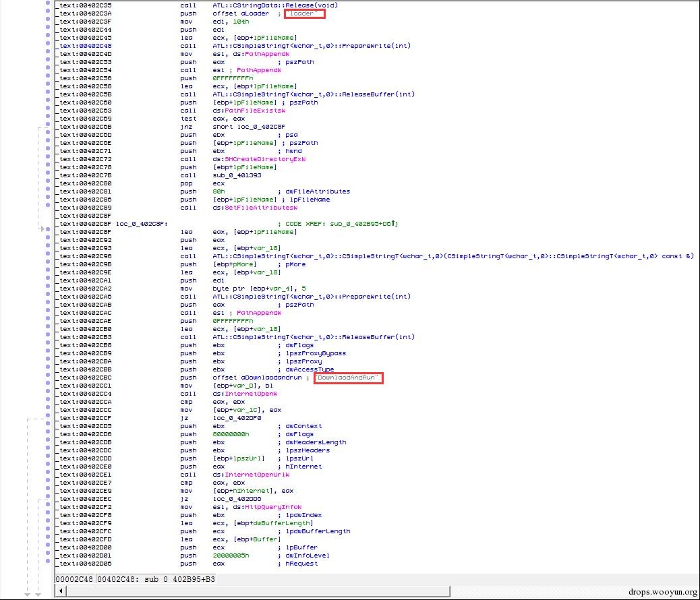Click the [ebp+dwBufferLength] operand
This screenshot has height=600, width=700.
coord(272,522)
